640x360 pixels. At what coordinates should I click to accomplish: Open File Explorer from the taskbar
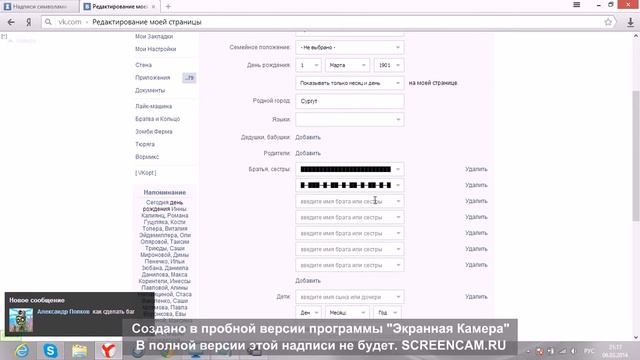80,351
